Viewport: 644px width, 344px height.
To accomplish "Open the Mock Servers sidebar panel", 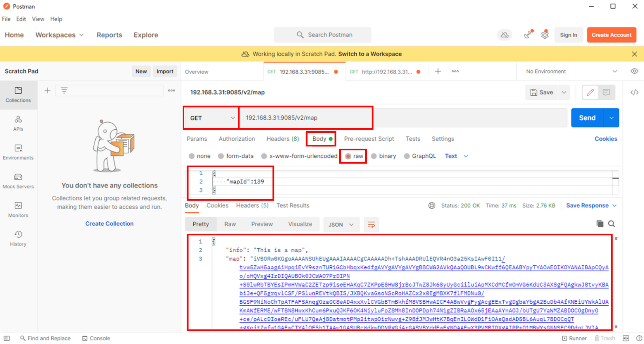I will pos(18,181).
